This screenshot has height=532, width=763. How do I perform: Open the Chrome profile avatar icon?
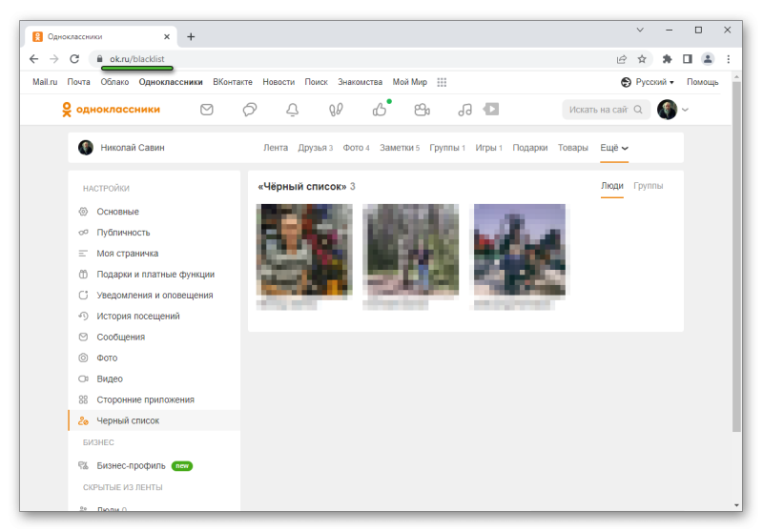pos(708,59)
